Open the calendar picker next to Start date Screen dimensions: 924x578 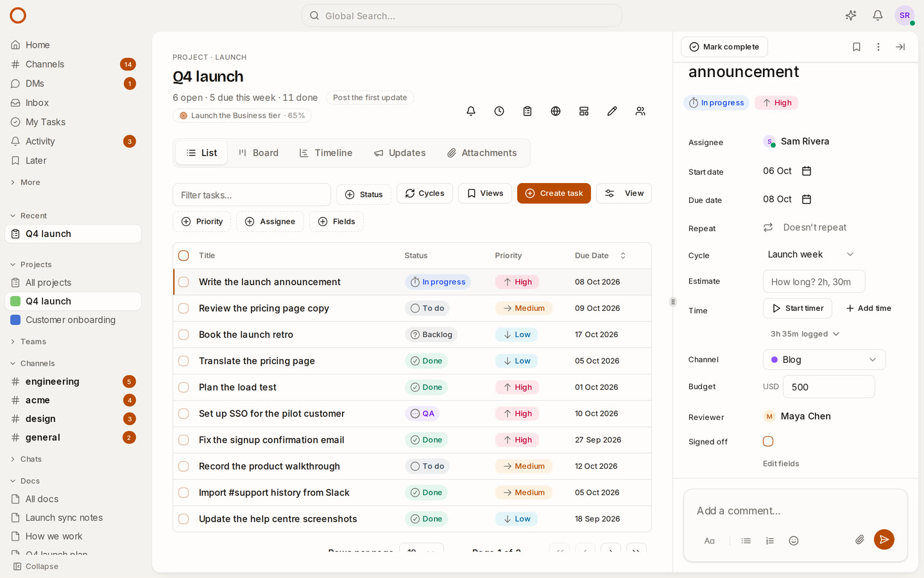pyautogui.click(x=807, y=171)
